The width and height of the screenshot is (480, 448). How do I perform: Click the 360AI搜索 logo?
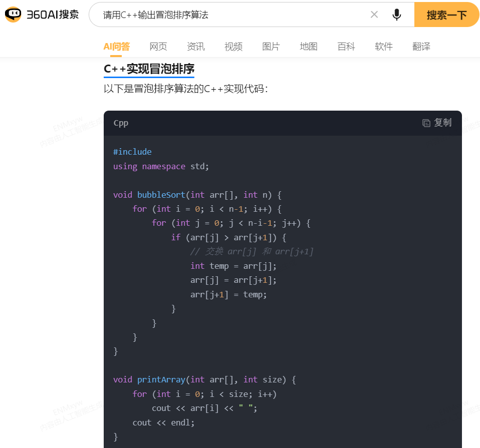[42, 15]
